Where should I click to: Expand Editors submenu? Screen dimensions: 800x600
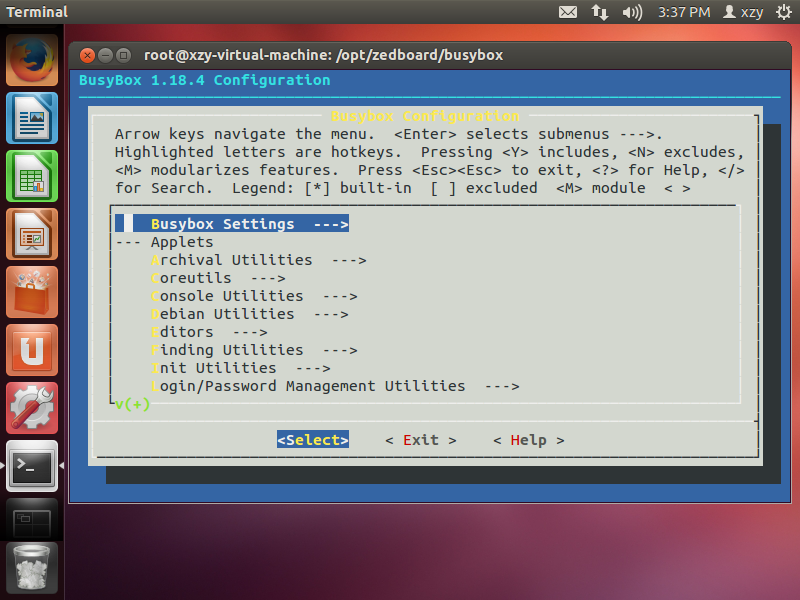[x=209, y=332]
